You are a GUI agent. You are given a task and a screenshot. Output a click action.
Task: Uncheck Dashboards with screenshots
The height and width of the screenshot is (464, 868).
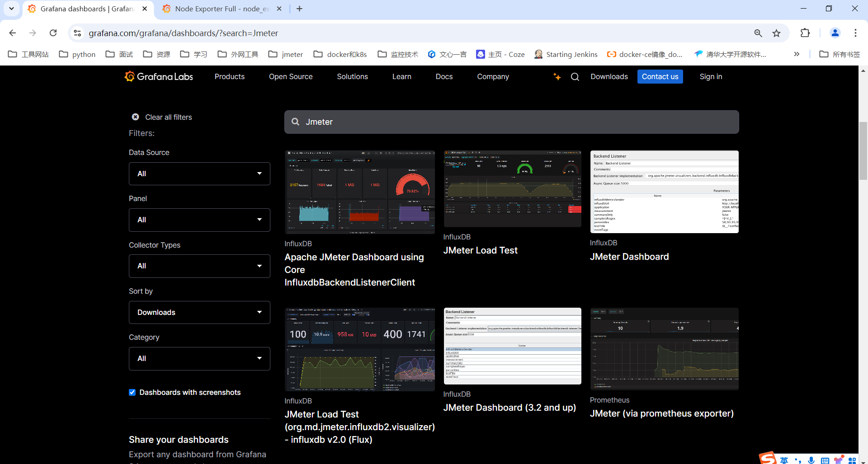coord(132,392)
